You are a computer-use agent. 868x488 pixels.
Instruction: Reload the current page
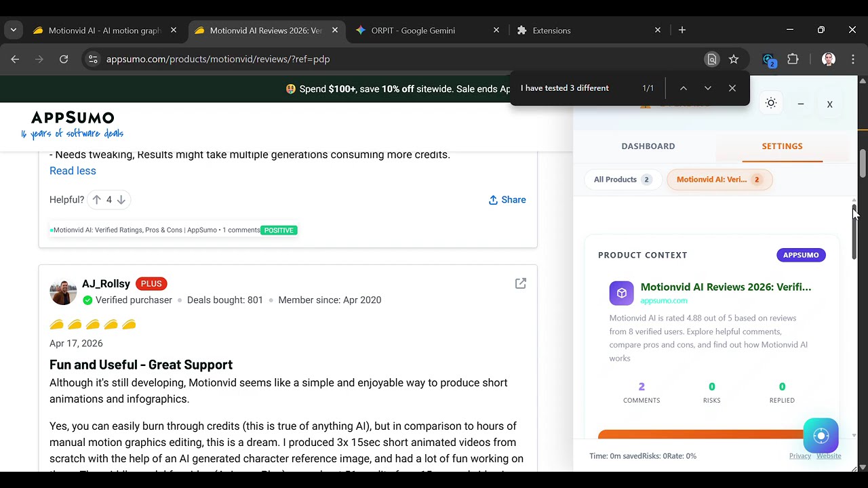[64, 59]
